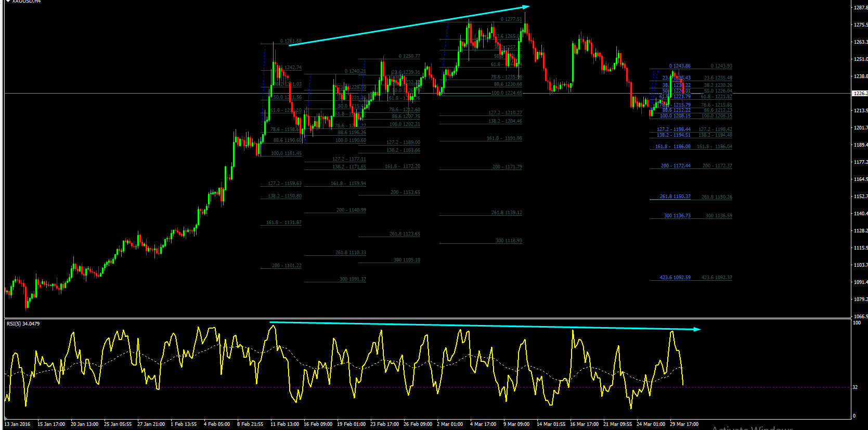Click the 200 - 1153.65 level label
The image size is (868, 430).
[405, 192]
